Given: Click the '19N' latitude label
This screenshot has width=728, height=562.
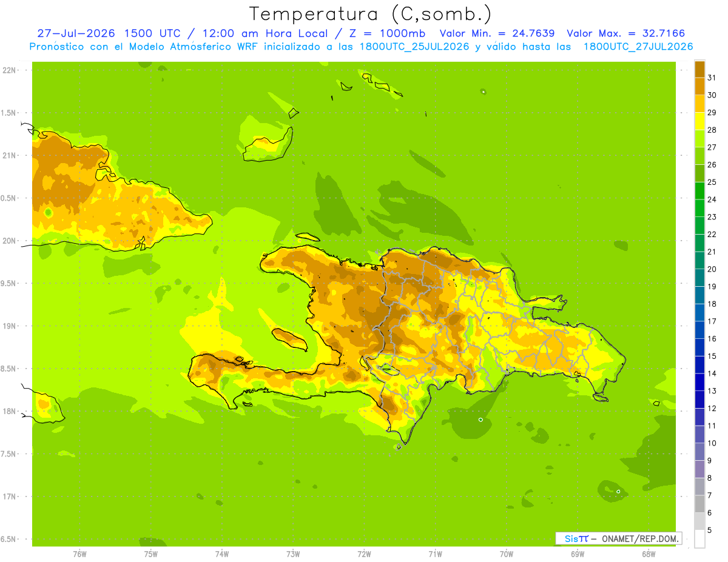Looking at the screenshot, I should [10, 326].
